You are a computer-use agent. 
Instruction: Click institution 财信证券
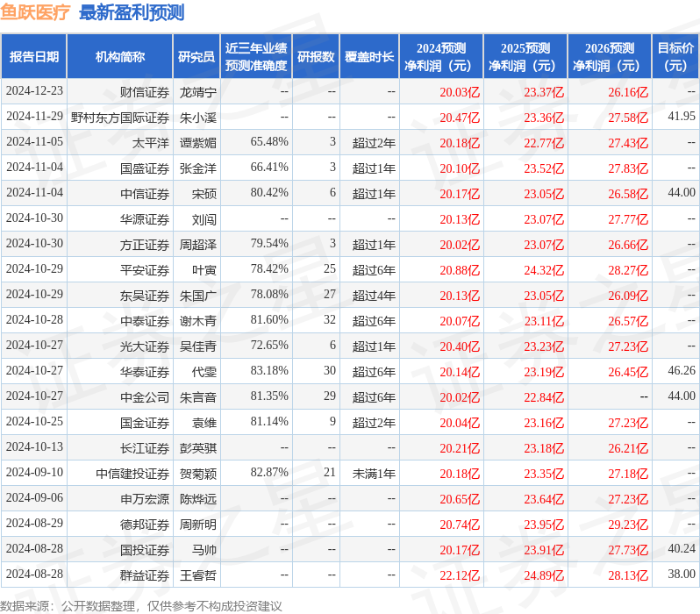[145, 92]
